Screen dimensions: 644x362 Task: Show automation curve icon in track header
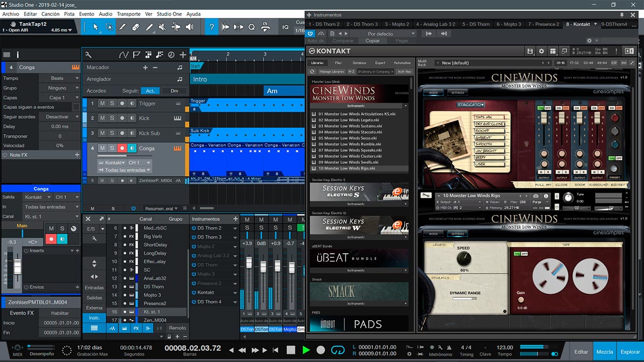(123, 54)
